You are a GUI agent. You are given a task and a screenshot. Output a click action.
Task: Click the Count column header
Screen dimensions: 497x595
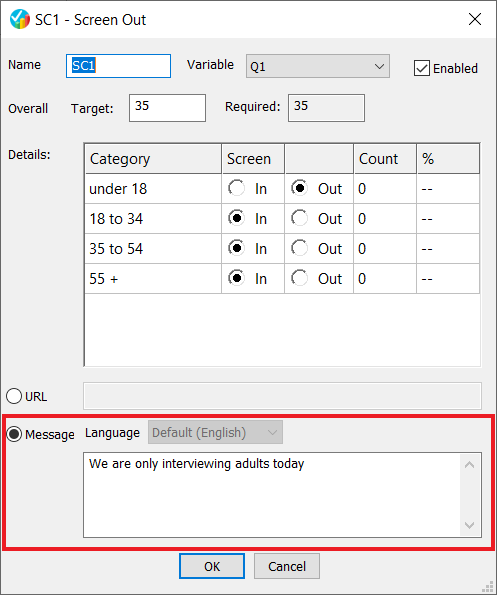(385, 159)
